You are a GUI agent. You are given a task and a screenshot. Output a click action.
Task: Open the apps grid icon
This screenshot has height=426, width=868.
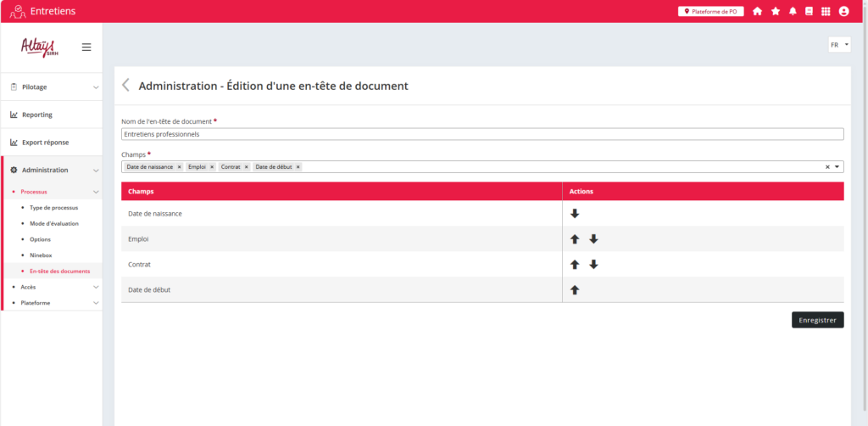point(826,11)
